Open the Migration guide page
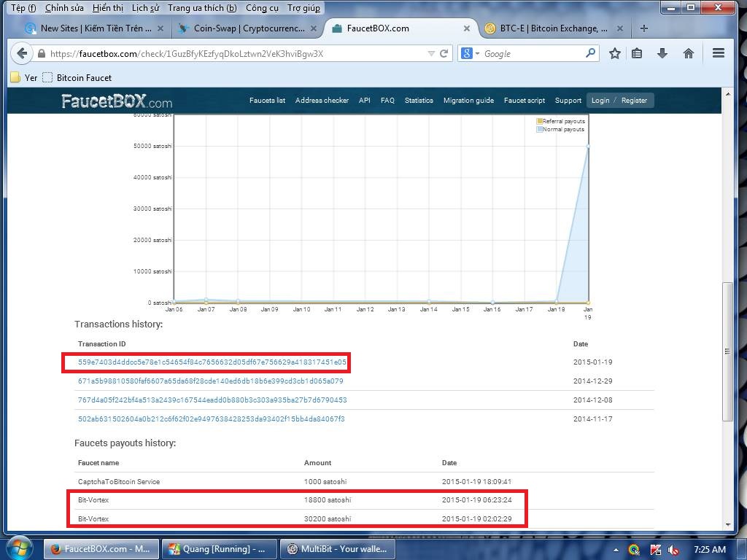747x560 pixels. [x=468, y=101]
